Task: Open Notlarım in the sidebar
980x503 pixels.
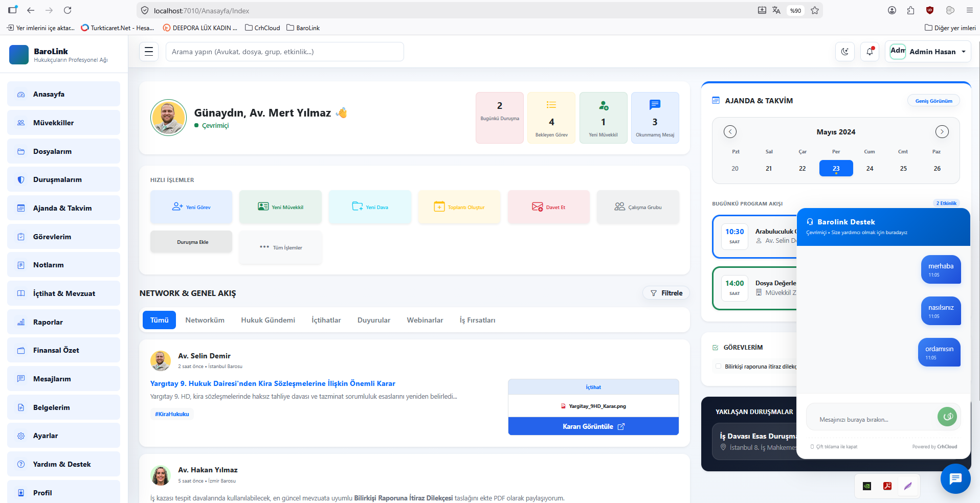Action: coord(64,265)
